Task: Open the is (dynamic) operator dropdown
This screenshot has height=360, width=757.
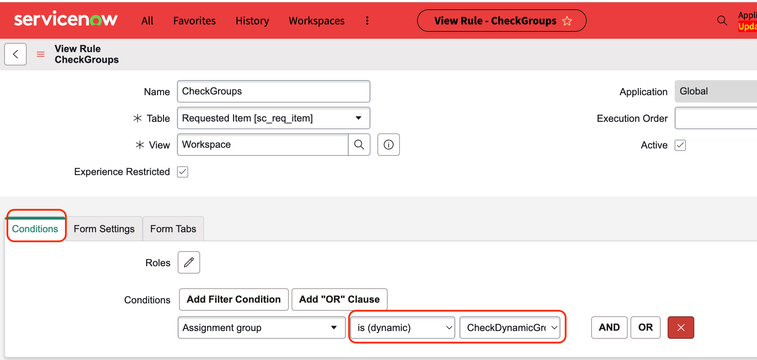Action: (403, 328)
